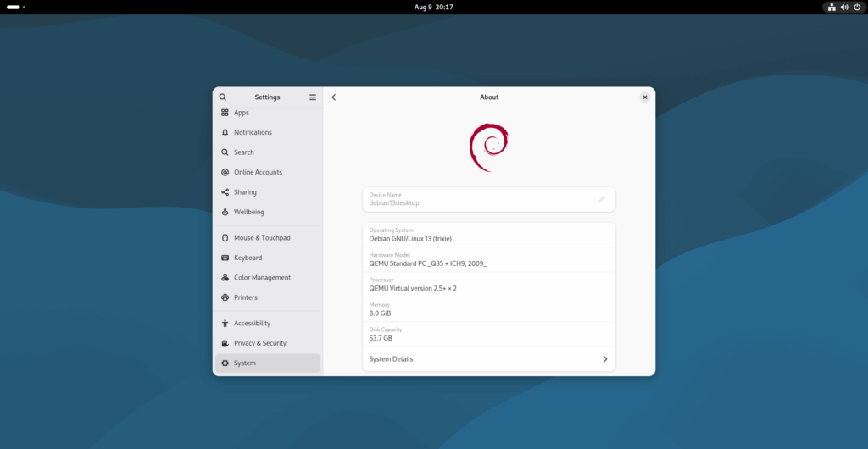The height and width of the screenshot is (449, 868).
Task: Click the Apps grid icon
Action: click(225, 112)
